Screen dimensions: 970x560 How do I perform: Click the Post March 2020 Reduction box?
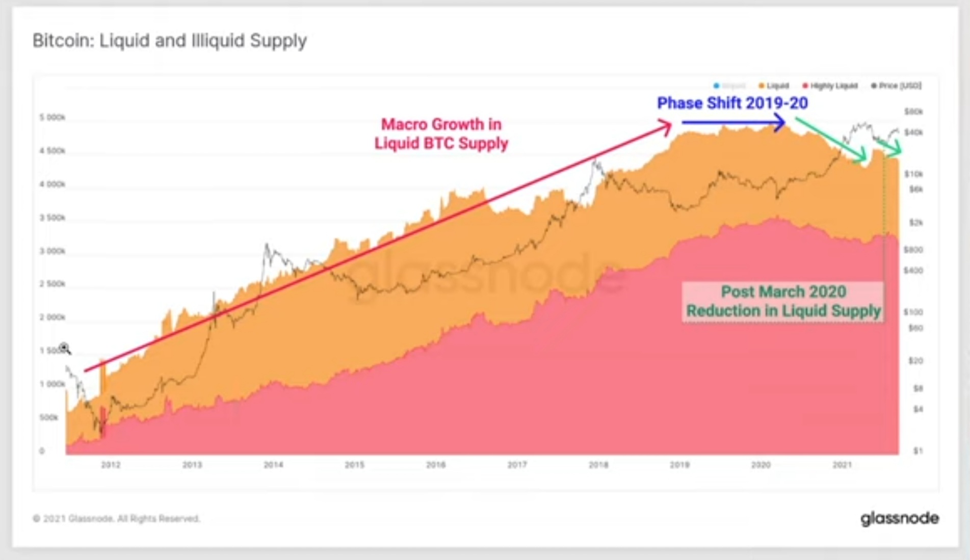coord(783,301)
